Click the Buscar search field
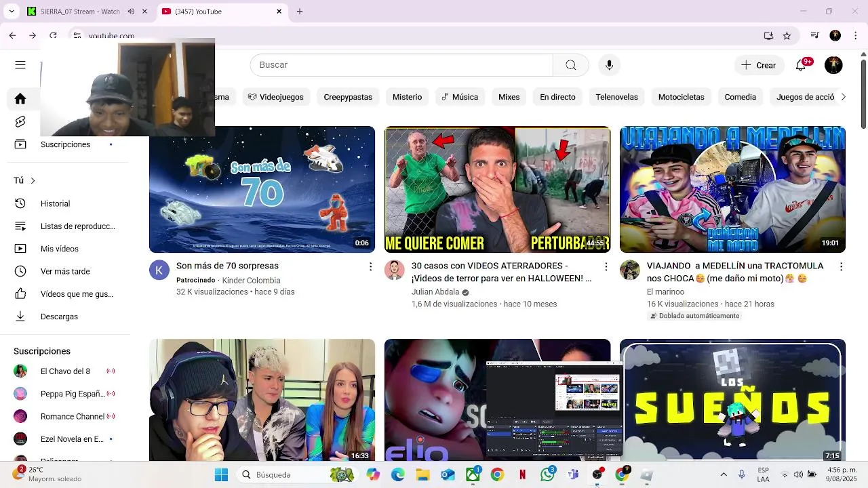 [401, 65]
